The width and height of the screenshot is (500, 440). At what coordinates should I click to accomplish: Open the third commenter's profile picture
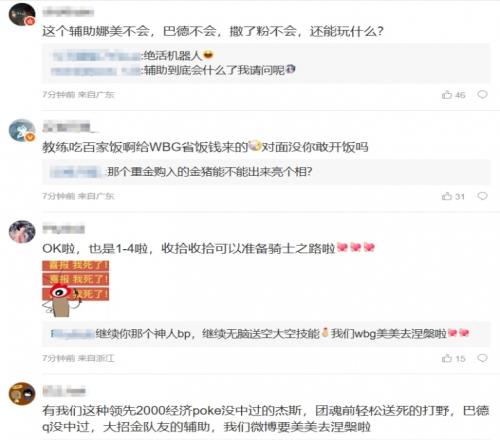click(22, 232)
